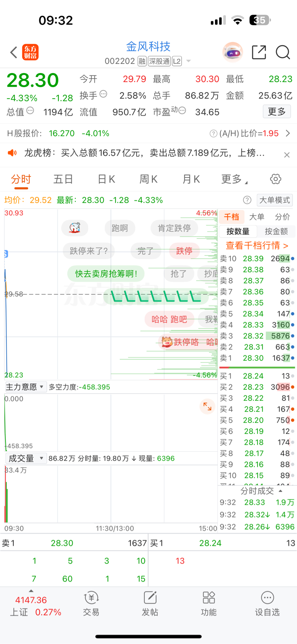Tap the 龙虎榜 speaker announcement icon
Screen dimensions: 297x644
(x=12, y=153)
